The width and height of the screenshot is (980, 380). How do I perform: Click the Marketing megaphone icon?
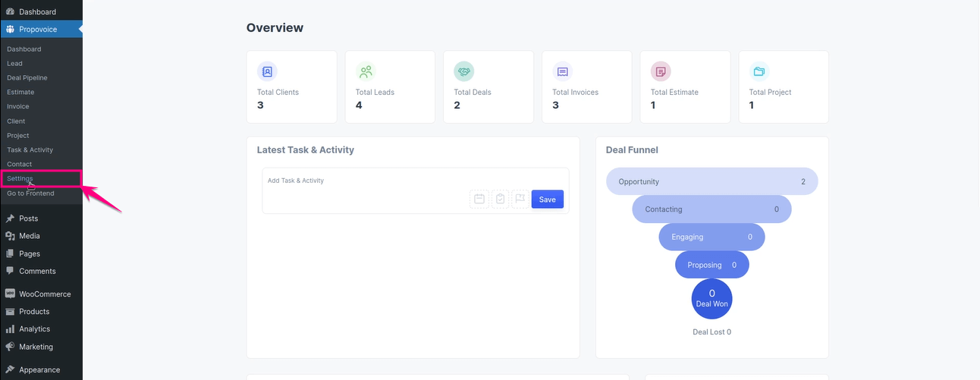click(x=10, y=347)
